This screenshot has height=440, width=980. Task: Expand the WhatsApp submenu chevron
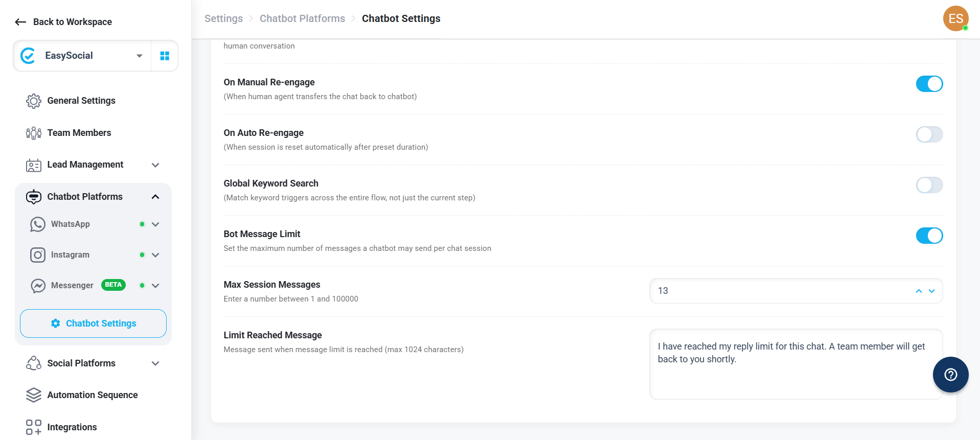click(x=155, y=224)
